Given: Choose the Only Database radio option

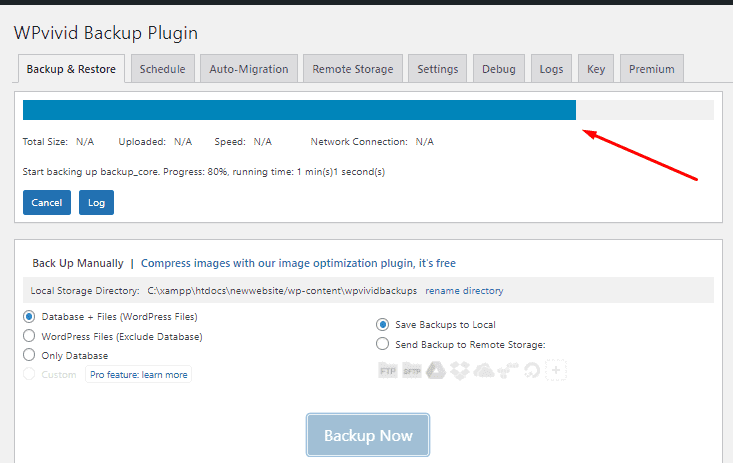Looking at the screenshot, I should click(x=29, y=355).
